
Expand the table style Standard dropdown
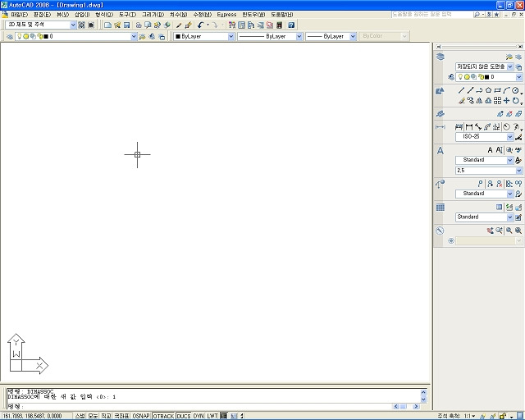[x=509, y=217]
